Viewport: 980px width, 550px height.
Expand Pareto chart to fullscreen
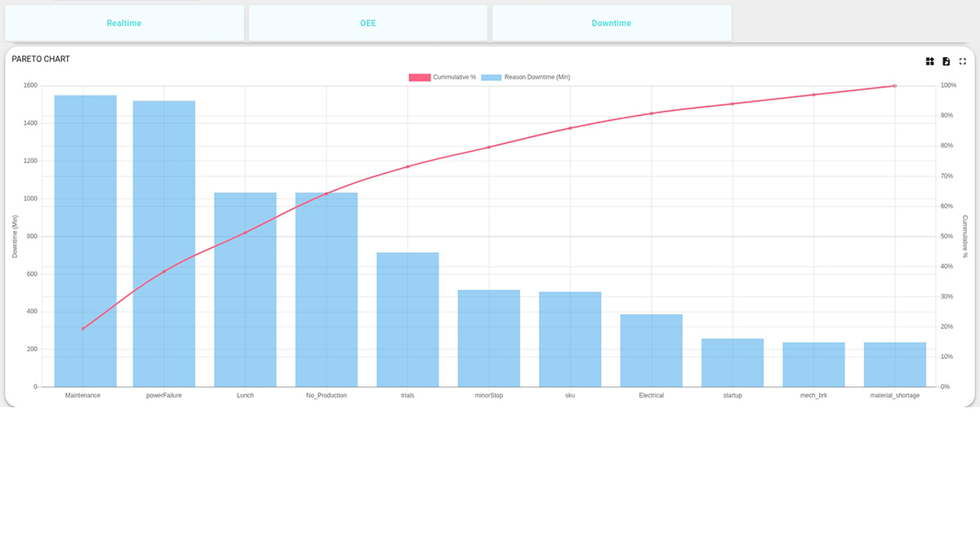[962, 61]
